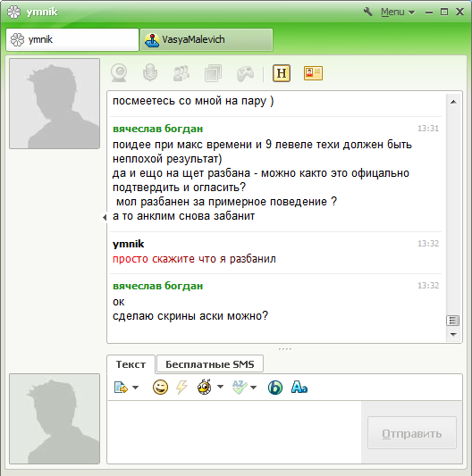Click the ICQ flower logo in the title bar

point(14,12)
